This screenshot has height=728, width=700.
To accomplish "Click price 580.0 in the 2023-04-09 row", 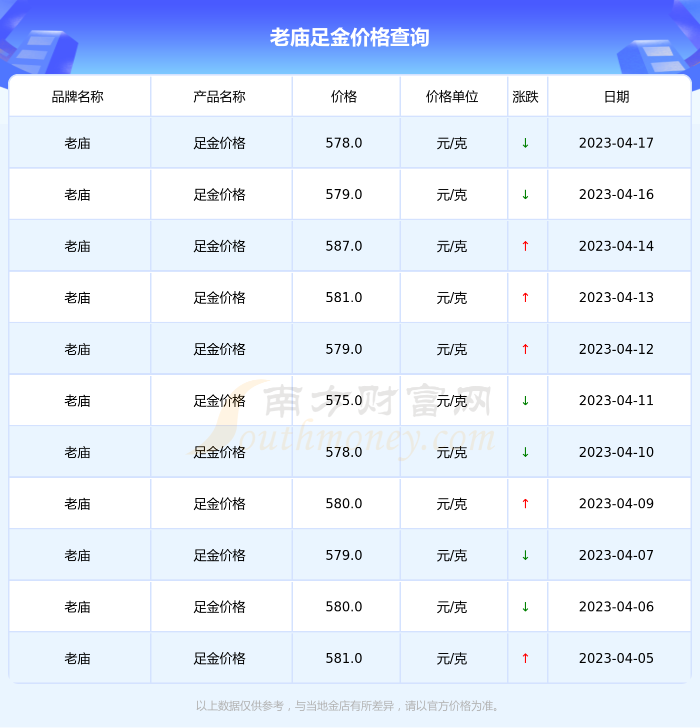I will (344, 504).
